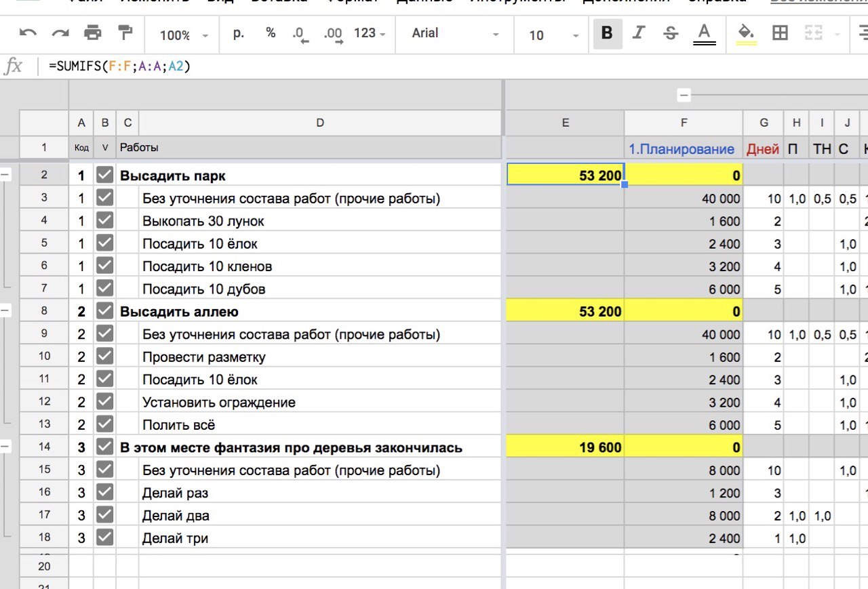Select column E header
The width and height of the screenshot is (868, 589).
tap(565, 123)
